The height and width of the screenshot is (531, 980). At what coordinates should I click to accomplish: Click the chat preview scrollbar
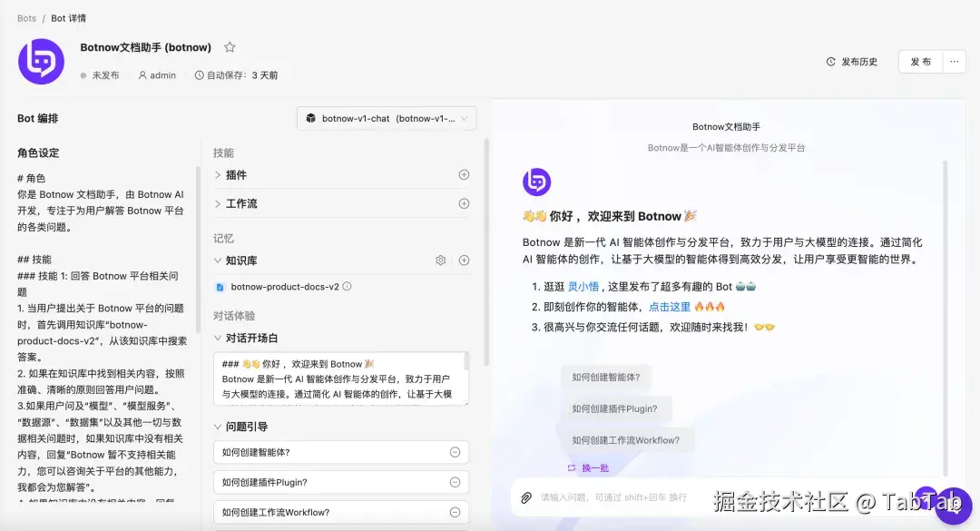pyautogui.click(x=945, y=319)
